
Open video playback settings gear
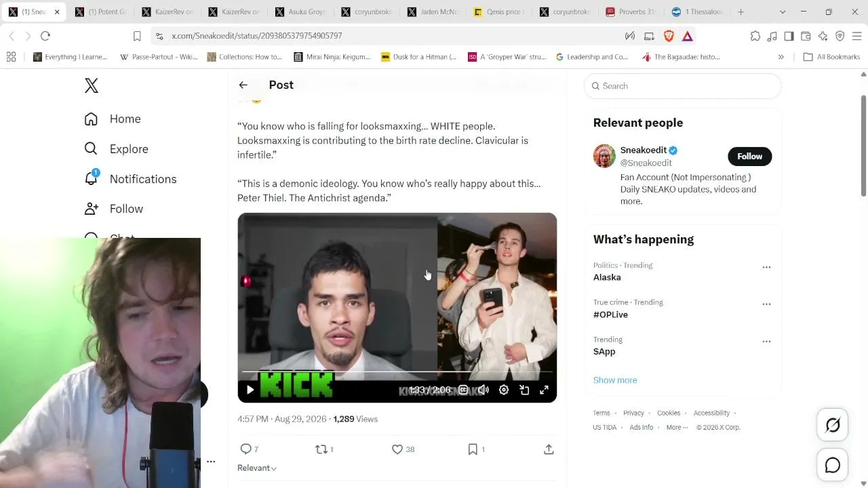[504, 390]
